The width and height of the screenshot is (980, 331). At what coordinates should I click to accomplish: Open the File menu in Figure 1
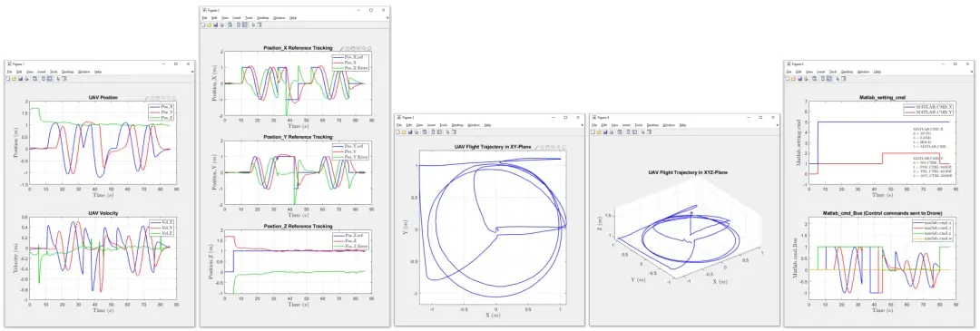tap(9, 72)
